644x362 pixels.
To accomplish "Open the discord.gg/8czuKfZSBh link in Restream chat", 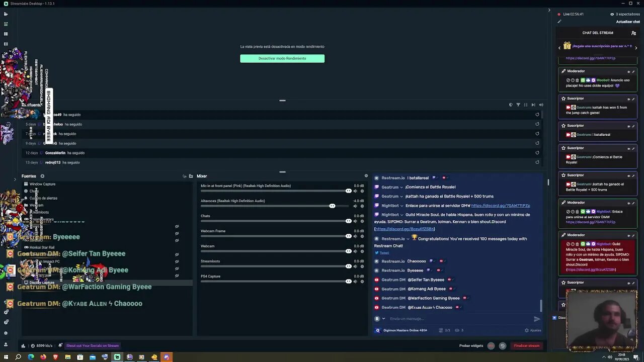I will pos(405,229).
